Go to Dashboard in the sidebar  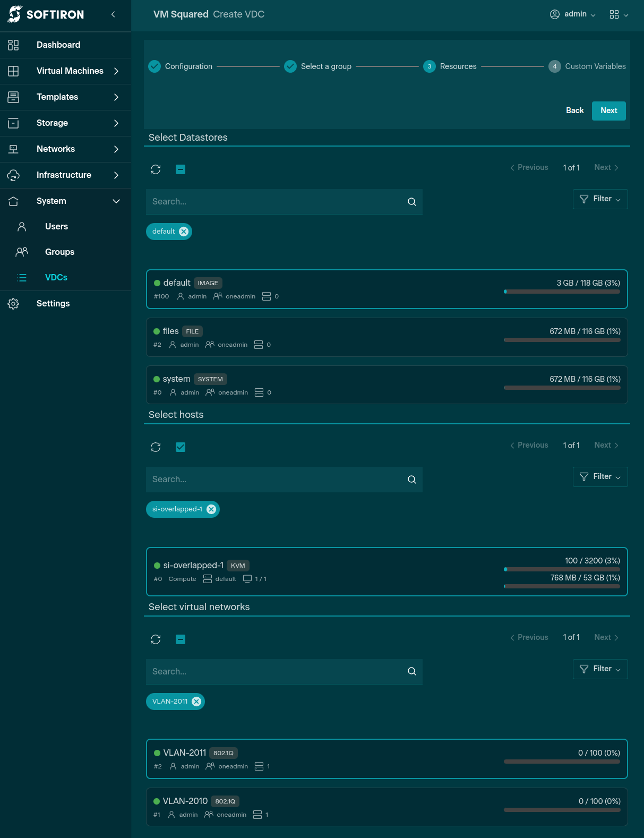point(58,45)
